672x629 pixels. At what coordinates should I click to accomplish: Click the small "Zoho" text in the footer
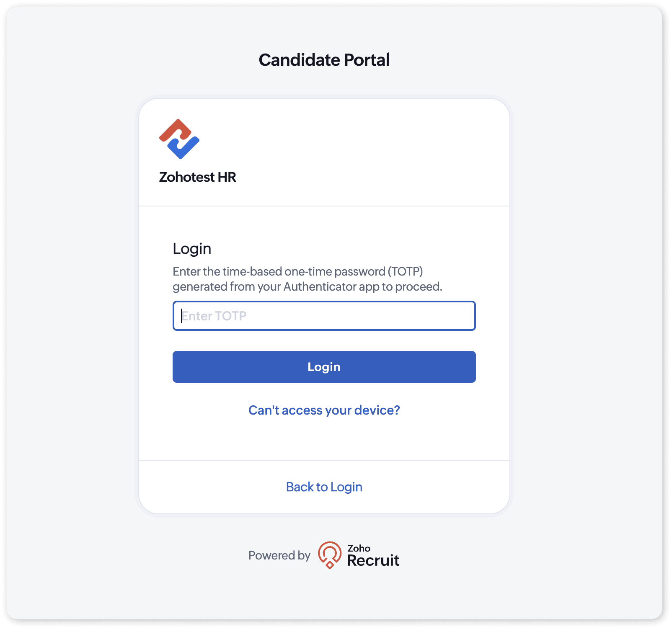point(359,548)
